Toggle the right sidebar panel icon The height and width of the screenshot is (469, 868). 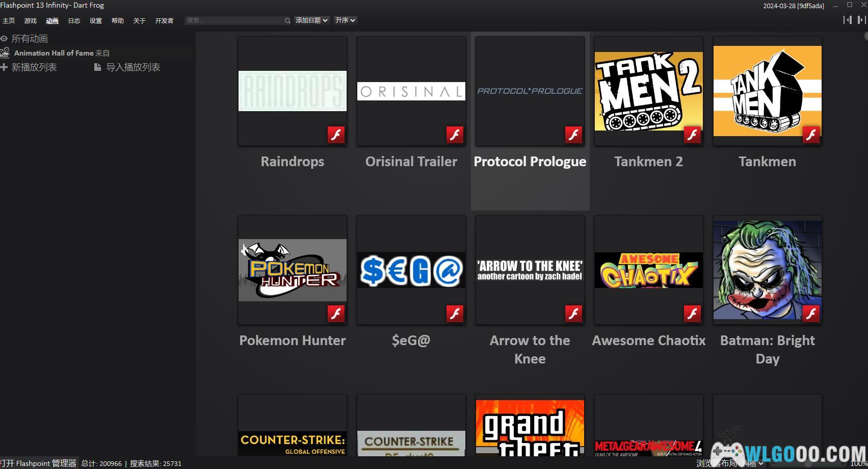[x=861, y=20]
